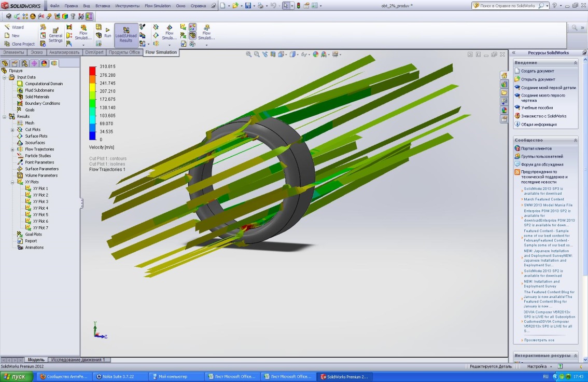Image resolution: width=588 pixels, height=382 pixels.
Task: Click the Просмотреть все link
Action: 539,340
